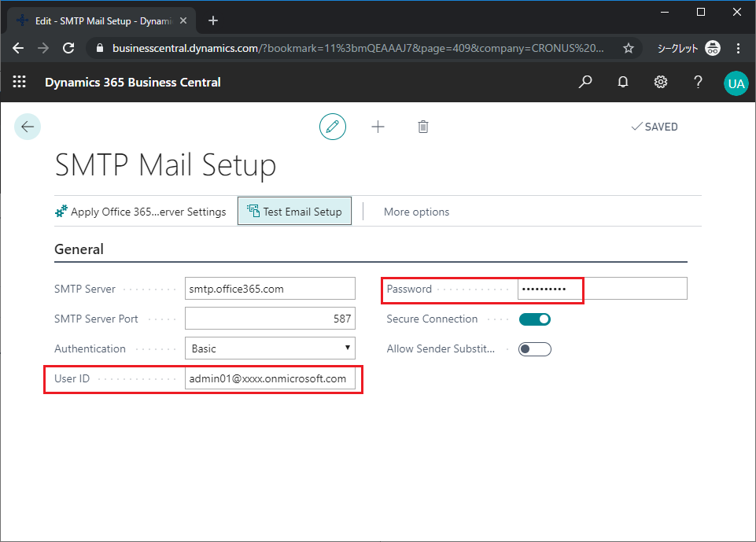Close the SMTP Mail Setup browser tab
Image resolution: width=756 pixels, height=542 pixels.
pyautogui.click(x=183, y=20)
